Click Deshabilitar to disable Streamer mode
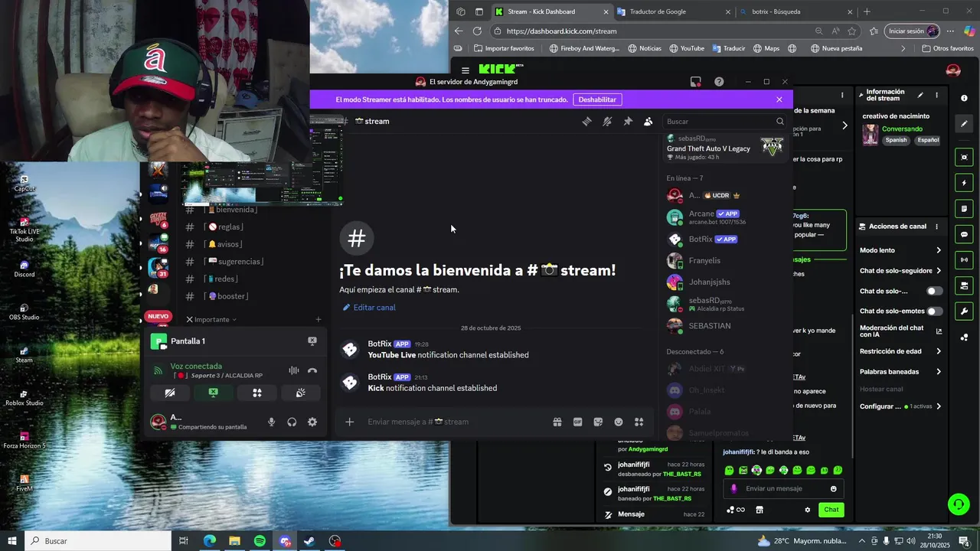The width and height of the screenshot is (980, 551). pyautogui.click(x=597, y=99)
